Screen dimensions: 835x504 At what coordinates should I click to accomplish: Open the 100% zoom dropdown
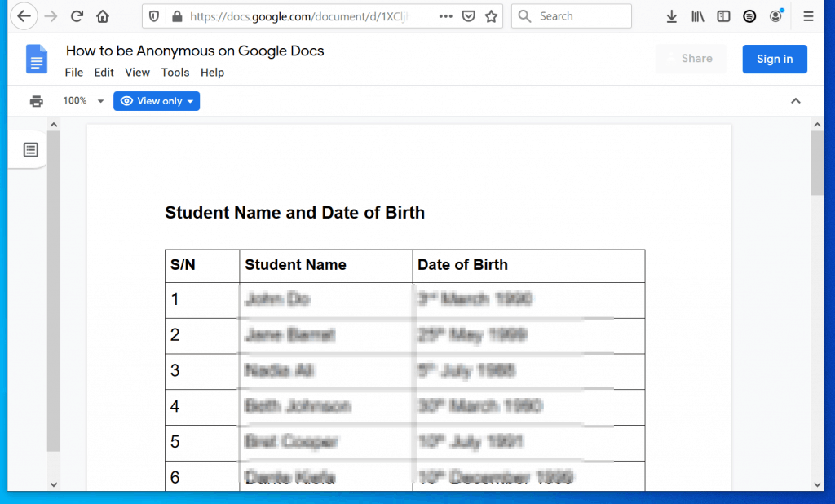83,100
